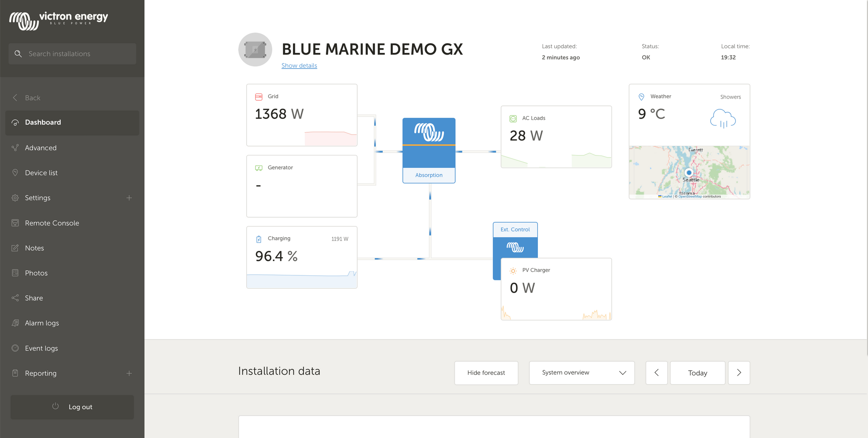Image resolution: width=868 pixels, height=438 pixels.
Task: Expand the Settings menu with the plus
Action: pos(129,197)
